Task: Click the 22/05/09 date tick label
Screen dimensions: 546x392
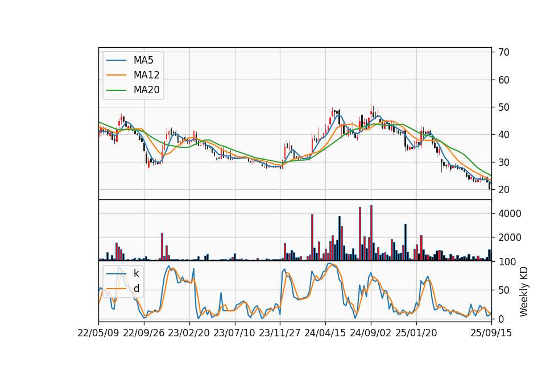Action: click(98, 333)
